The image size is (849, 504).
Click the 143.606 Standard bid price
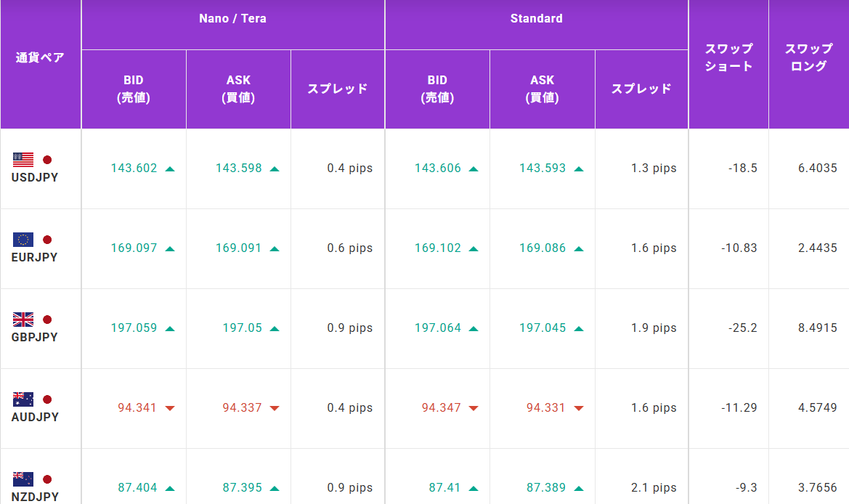[438, 168]
